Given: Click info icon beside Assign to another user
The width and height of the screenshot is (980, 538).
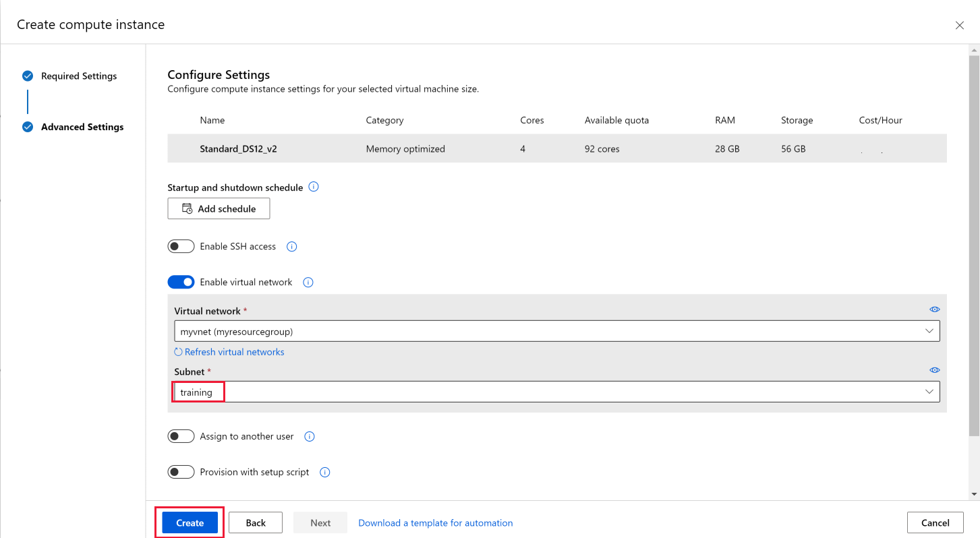Looking at the screenshot, I should pos(310,437).
